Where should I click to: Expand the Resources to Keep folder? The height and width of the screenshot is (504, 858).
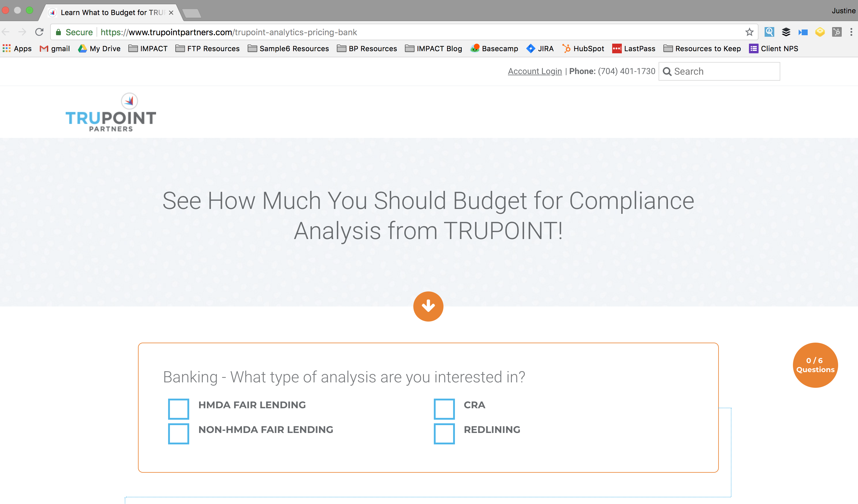coord(702,49)
